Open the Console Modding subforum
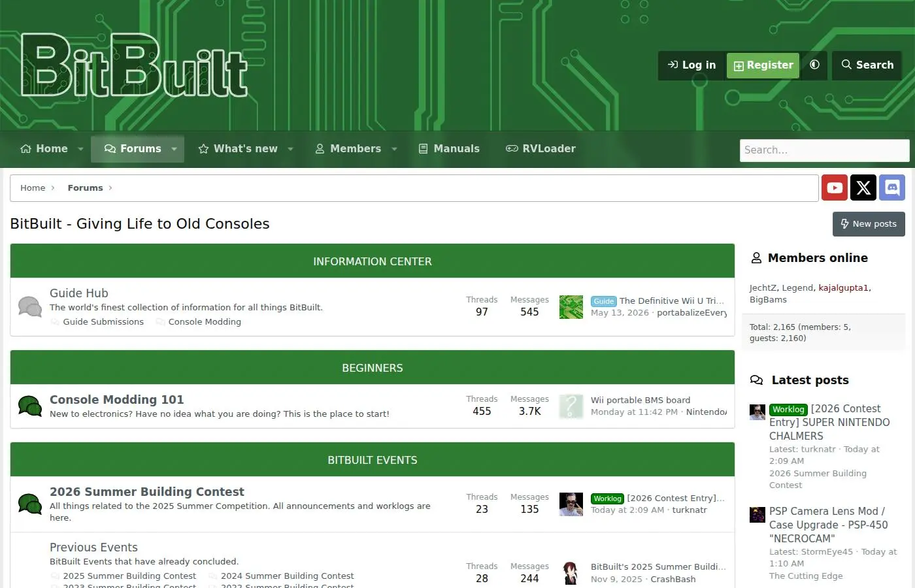 click(x=205, y=322)
